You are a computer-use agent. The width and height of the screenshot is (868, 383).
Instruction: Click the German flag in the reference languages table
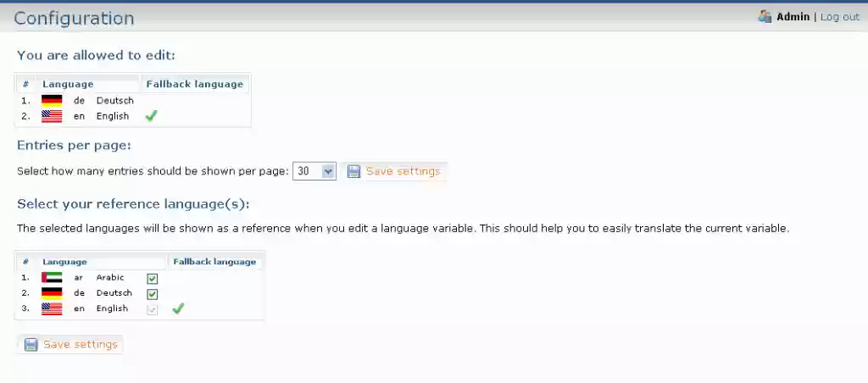coord(52,293)
